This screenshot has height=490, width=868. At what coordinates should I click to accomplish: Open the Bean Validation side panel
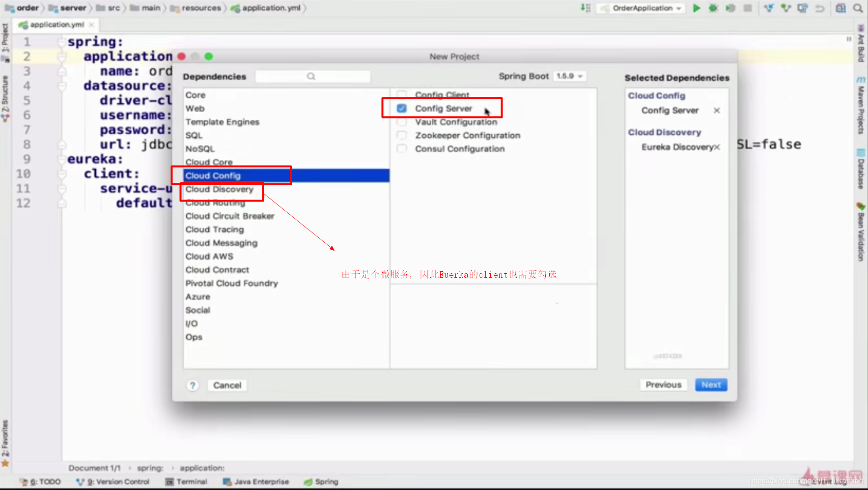(x=861, y=231)
